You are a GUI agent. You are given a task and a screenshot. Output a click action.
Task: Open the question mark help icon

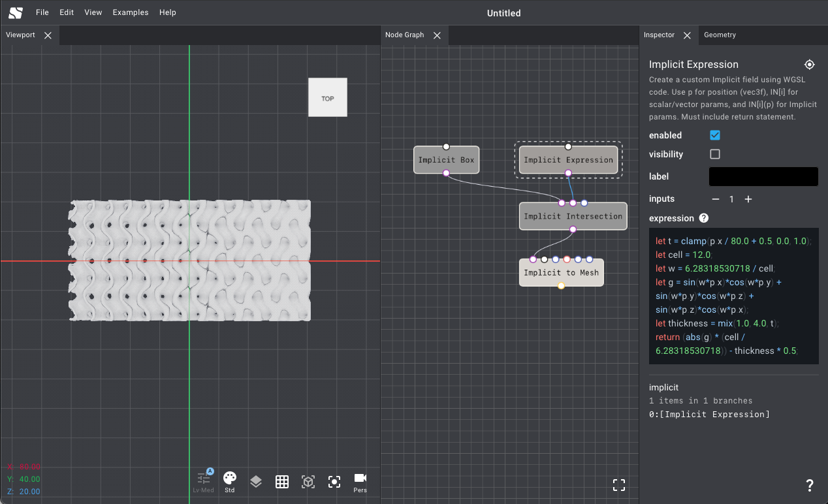tap(810, 485)
